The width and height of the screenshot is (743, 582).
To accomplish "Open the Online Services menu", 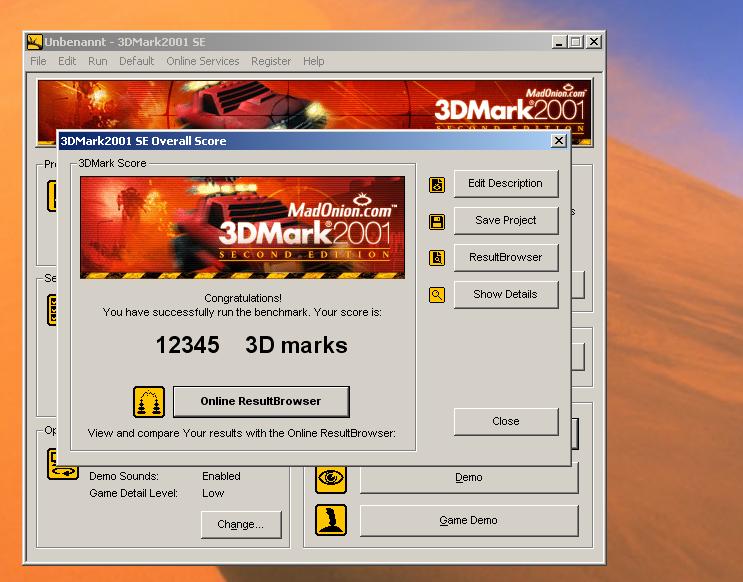I will [x=202, y=61].
